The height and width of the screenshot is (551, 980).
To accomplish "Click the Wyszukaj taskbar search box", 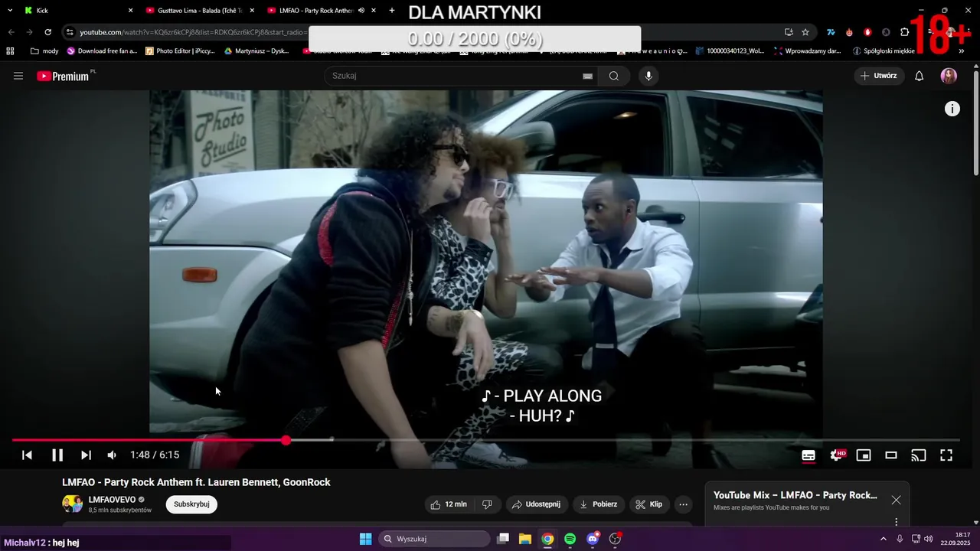I will 434,539.
